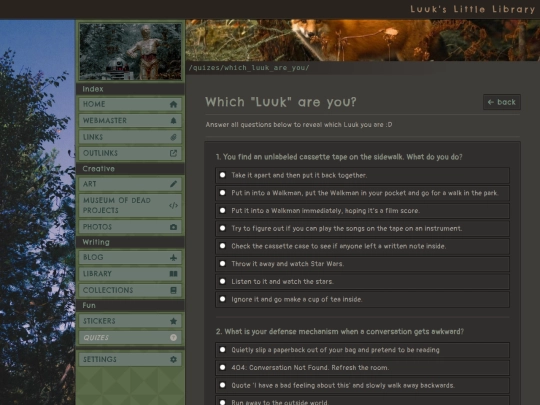This screenshot has width=540, height=405.
Task: Open the WEBMASTER page
Action: (x=130, y=121)
